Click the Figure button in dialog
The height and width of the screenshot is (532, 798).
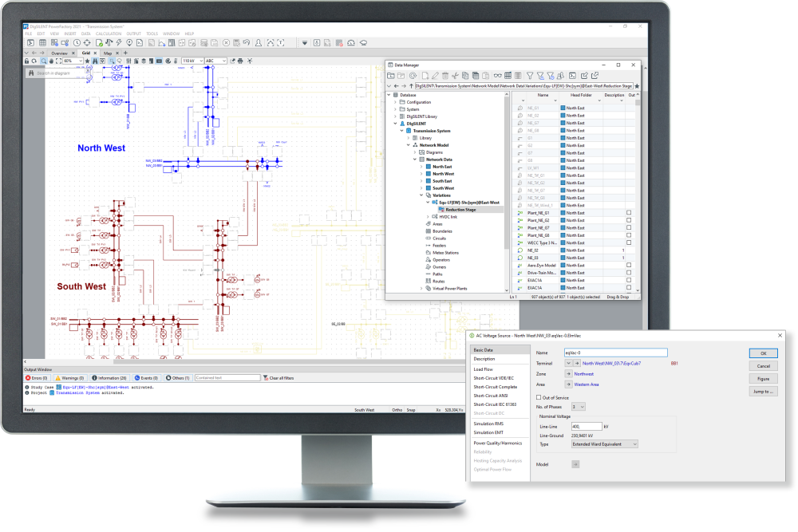[764, 379]
